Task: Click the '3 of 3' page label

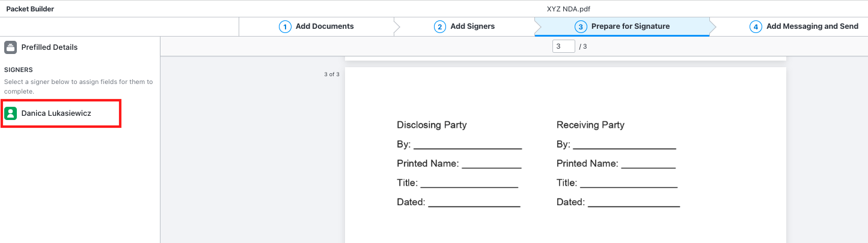Action: (x=332, y=74)
